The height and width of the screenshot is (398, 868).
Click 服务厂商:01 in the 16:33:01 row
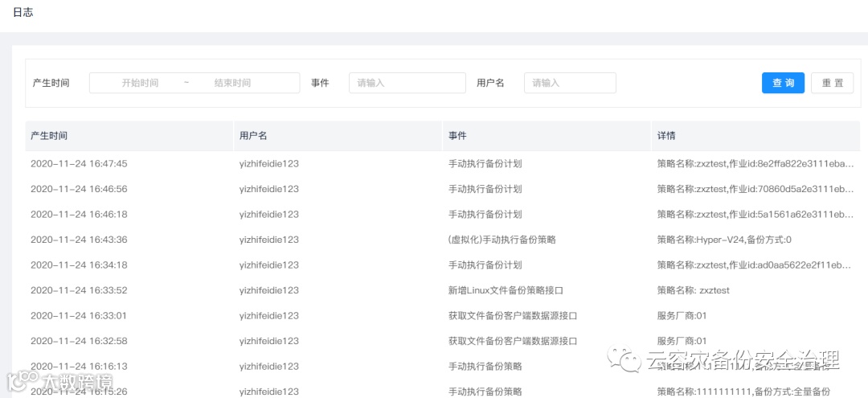pyautogui.click(x=682, y=316)
